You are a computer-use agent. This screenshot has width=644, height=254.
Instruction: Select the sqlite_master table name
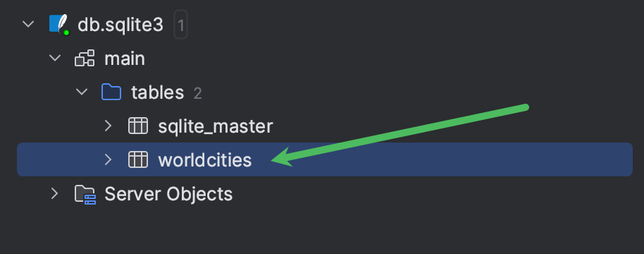click(x=215, y=126)
